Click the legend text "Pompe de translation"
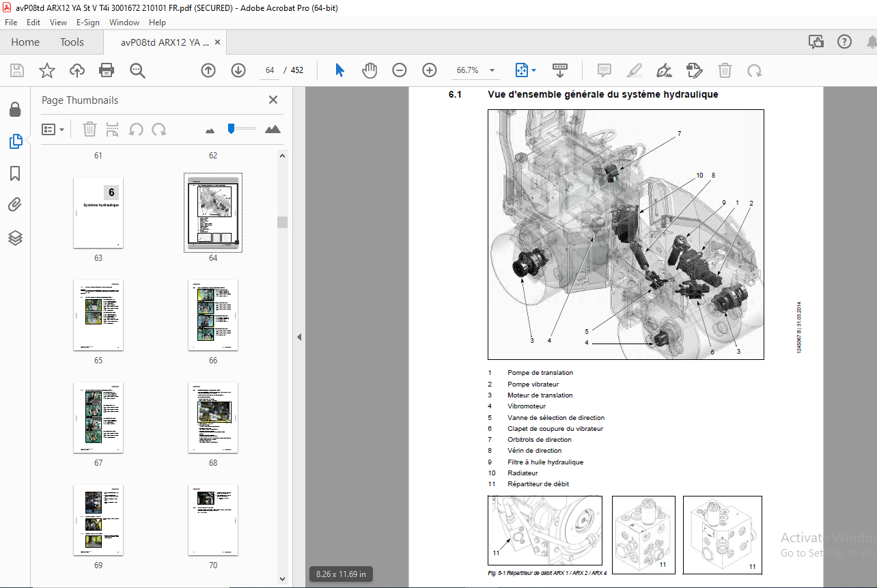This screenshot has height=588, width=877. click(540, 373)
